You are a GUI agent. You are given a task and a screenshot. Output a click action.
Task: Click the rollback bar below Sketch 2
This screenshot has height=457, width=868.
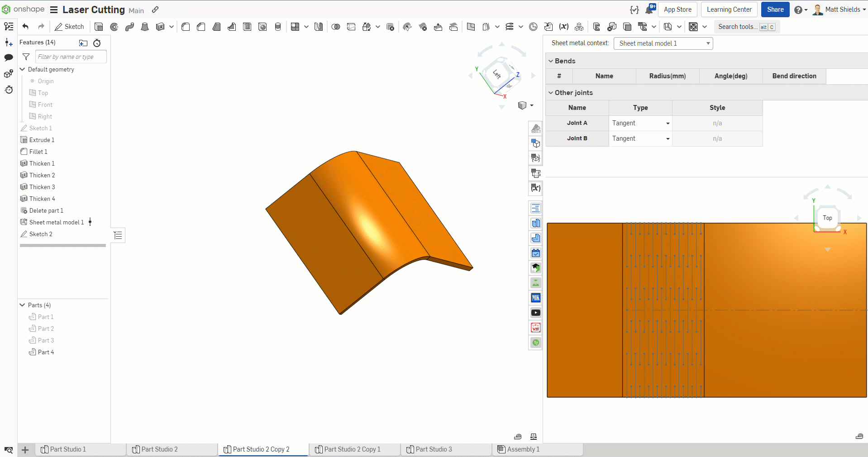click(63, 246)
